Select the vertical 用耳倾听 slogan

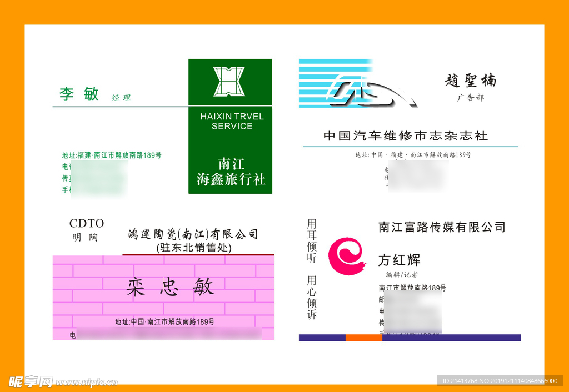click(x=312, y=241)
